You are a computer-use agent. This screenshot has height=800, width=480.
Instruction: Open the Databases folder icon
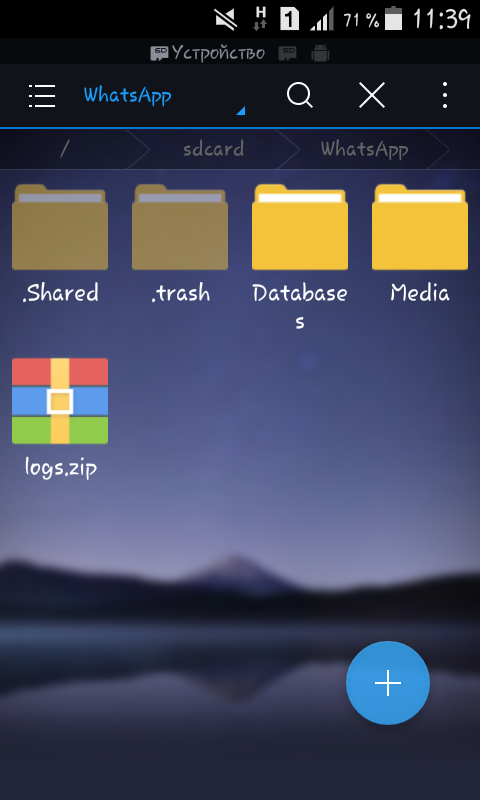pyautogui.click(x=300, y=227)
